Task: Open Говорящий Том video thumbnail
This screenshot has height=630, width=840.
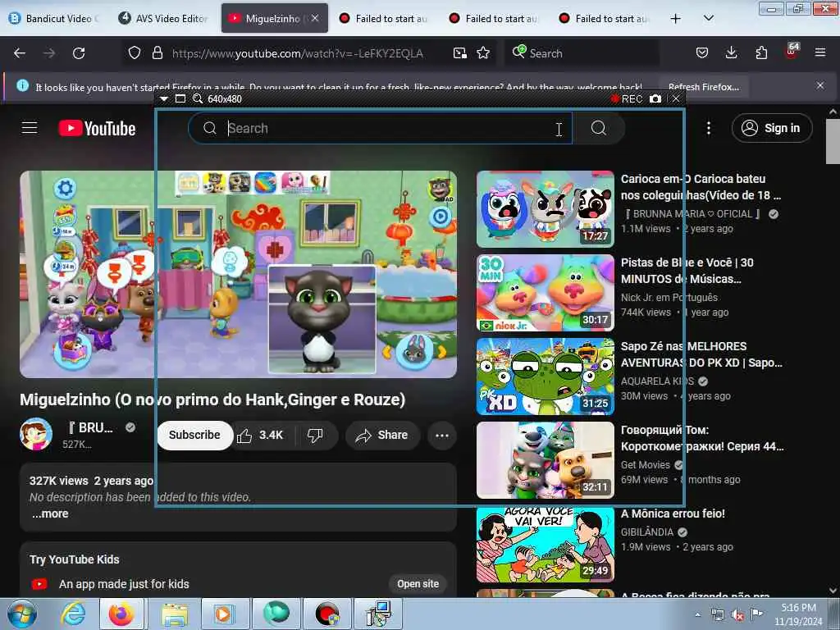Action: 545,460
